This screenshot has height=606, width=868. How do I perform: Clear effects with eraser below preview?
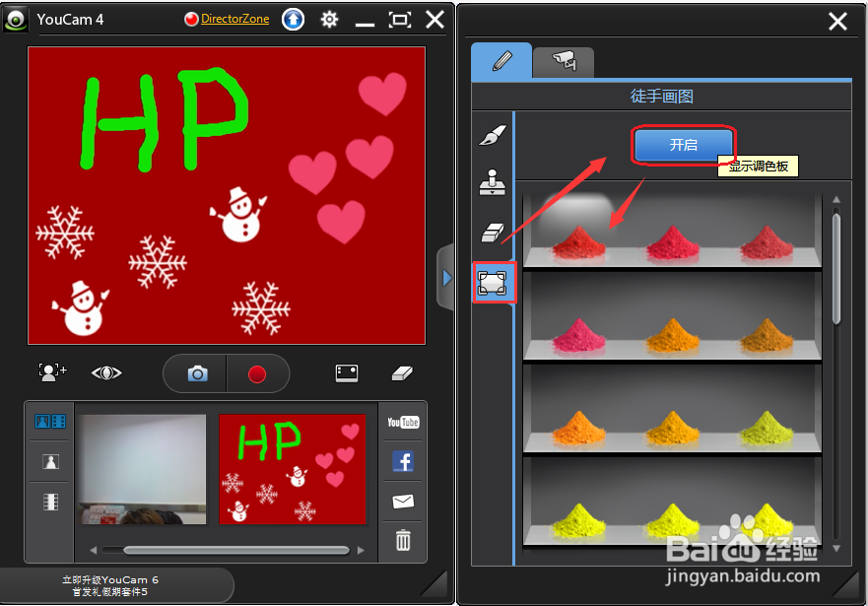[402, 373]
